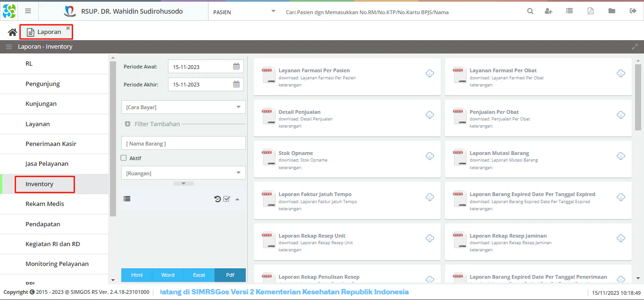Image resolution: width=644 pixels, height=300 pixels.
Task: Click the search magnifier icon
Action: point(530,11)
